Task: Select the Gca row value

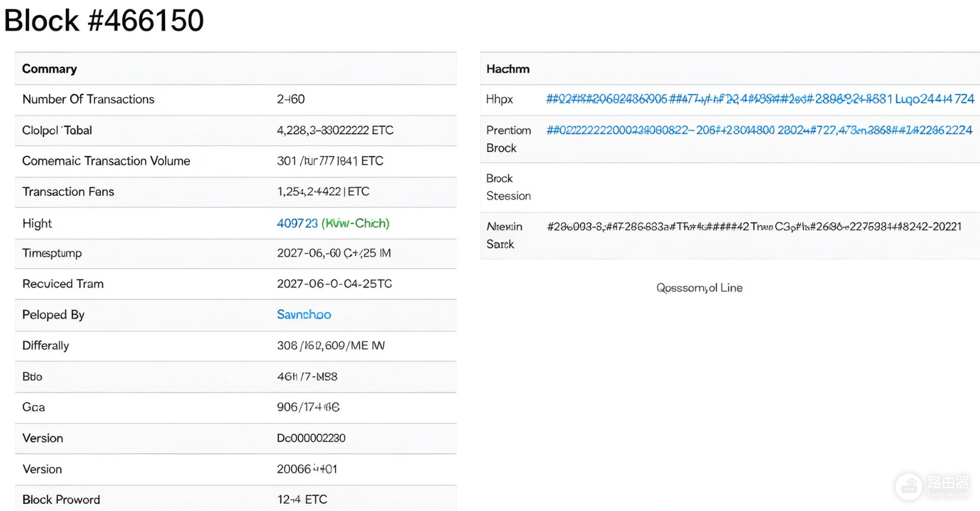Action: pos(308,407)
